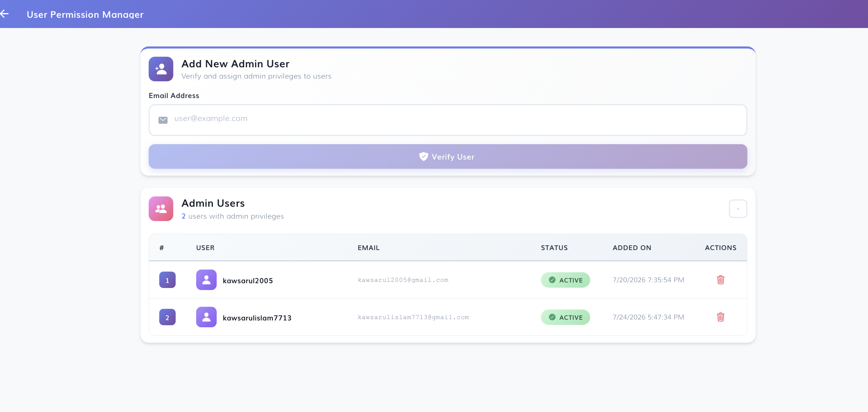Delete admin kawsarulislam7713 with the trash icon
Screen dimensions: 868x412
(x=721, y=317)
